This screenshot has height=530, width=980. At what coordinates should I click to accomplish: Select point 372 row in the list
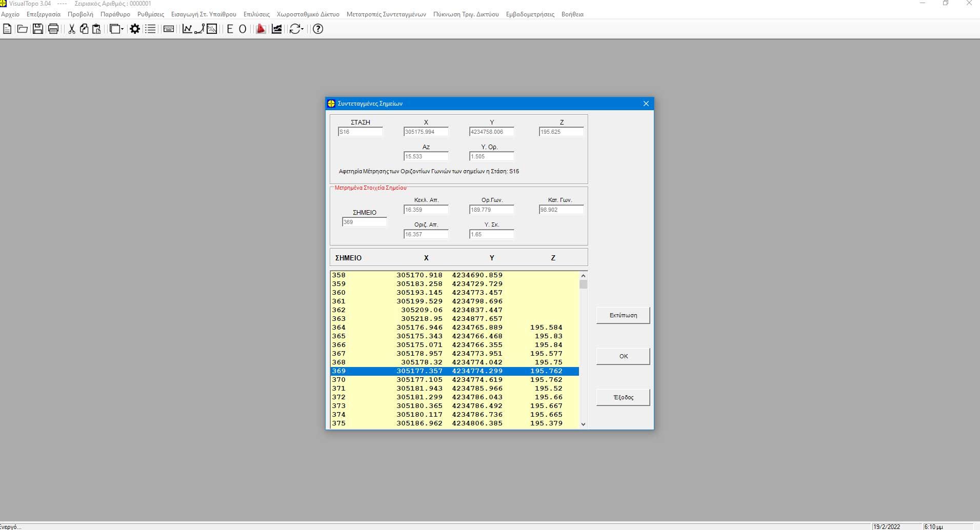pyautogui.click(x=454, y=397)
